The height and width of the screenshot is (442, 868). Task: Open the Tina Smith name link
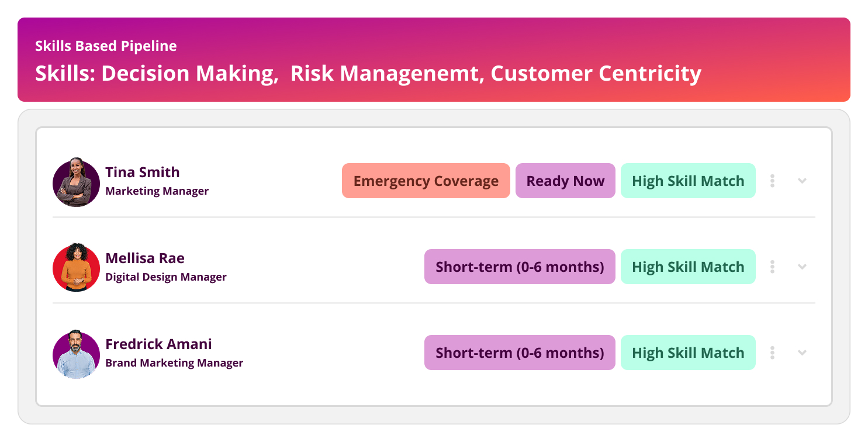(143, 172)
